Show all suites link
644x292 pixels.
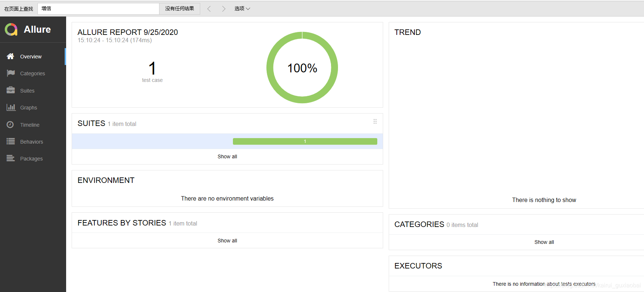pyautogui.click(x=227, y=156)
